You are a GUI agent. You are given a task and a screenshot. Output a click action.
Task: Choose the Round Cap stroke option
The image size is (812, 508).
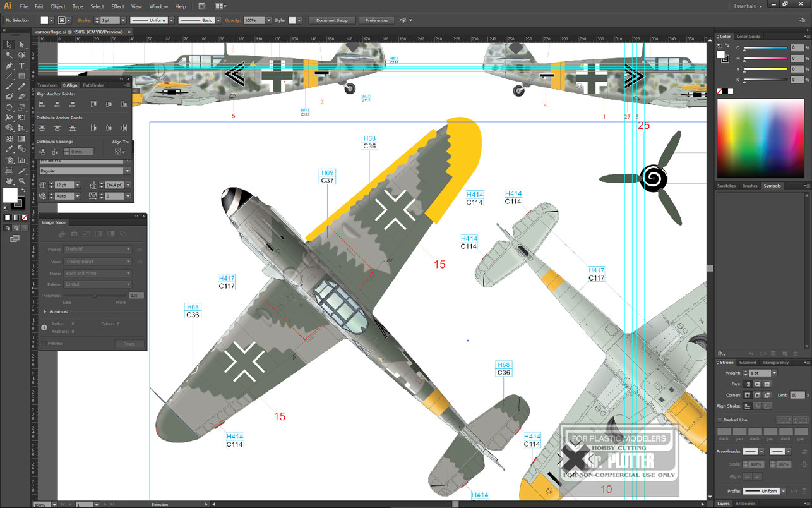757,384
